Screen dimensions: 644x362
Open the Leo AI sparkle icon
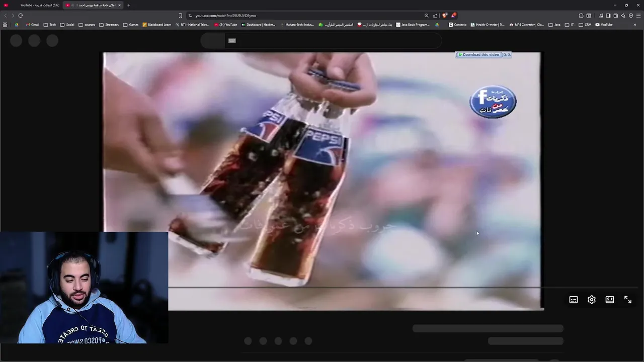[623, 16]
